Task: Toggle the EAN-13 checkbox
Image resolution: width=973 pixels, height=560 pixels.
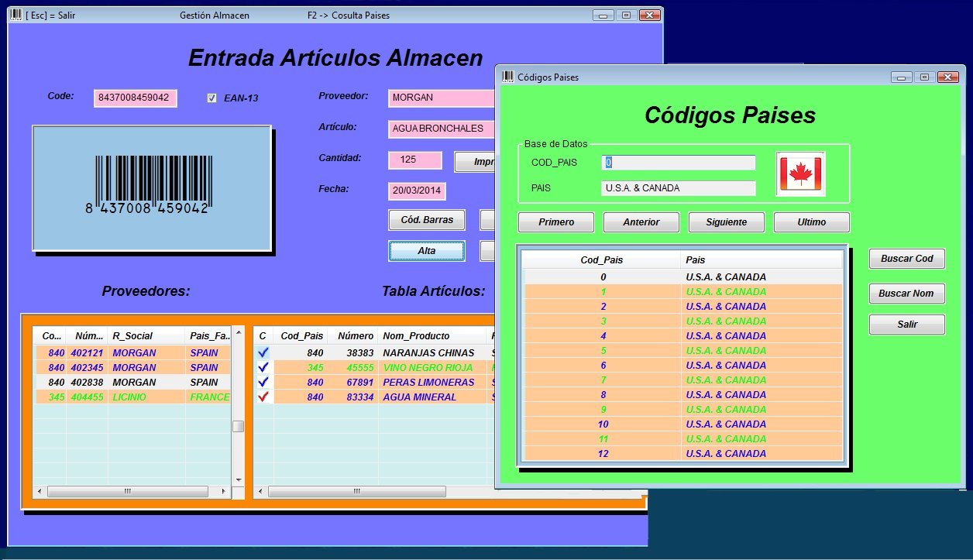Action: [x=212, y=98]
